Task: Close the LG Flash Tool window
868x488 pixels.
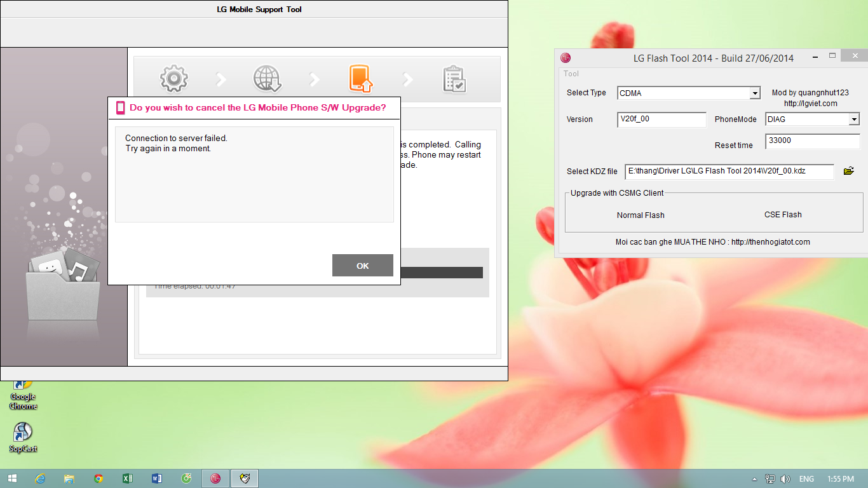Action: click(855, 57)
